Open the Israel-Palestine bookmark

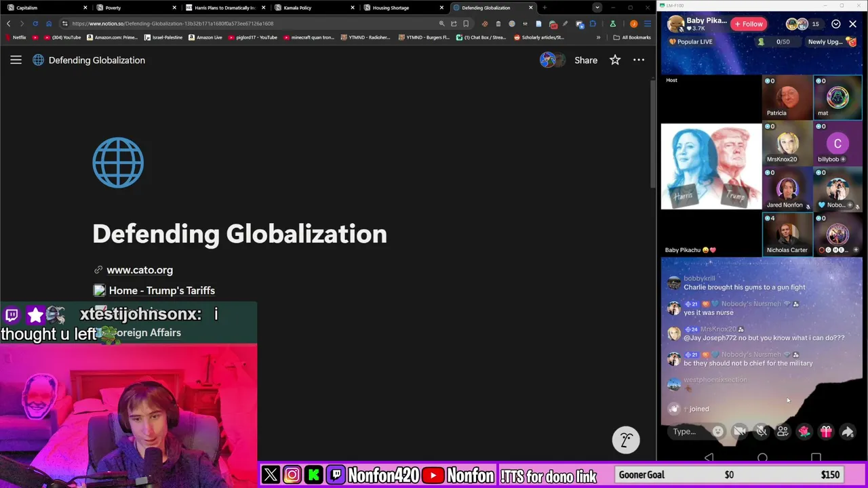(x=163, y=37)
